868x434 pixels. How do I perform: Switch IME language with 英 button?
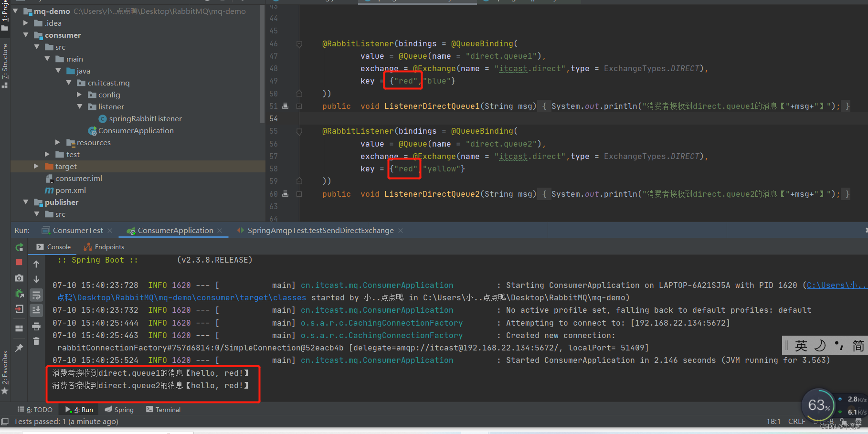[x=801, y=345]
